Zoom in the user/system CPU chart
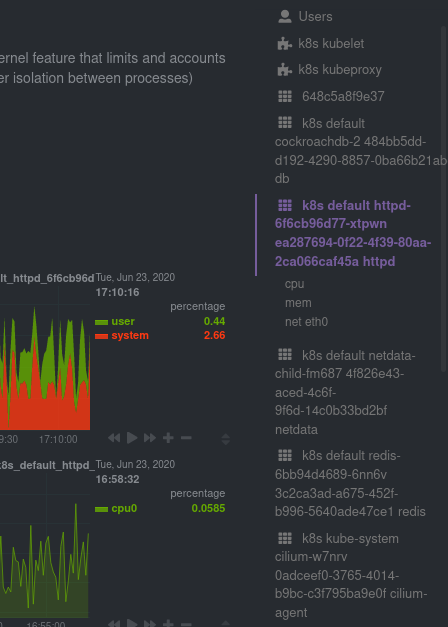 (x=168, y=438)
